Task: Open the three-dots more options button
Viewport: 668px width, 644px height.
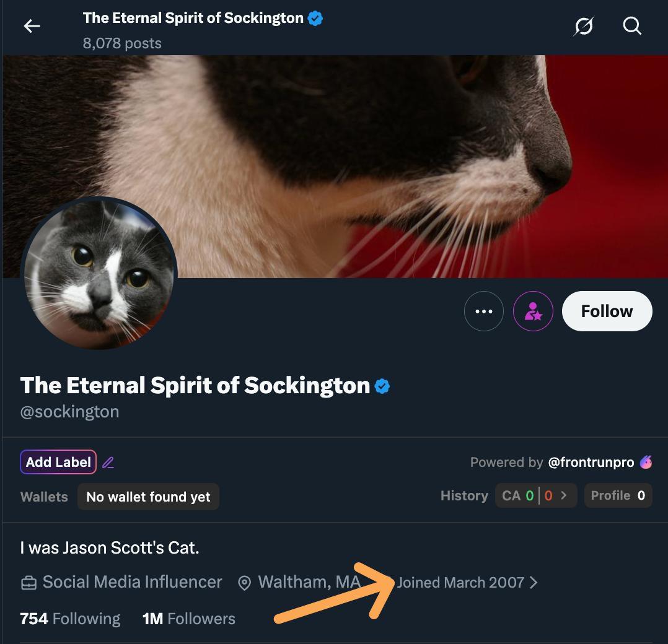Action: pos(483,311)
